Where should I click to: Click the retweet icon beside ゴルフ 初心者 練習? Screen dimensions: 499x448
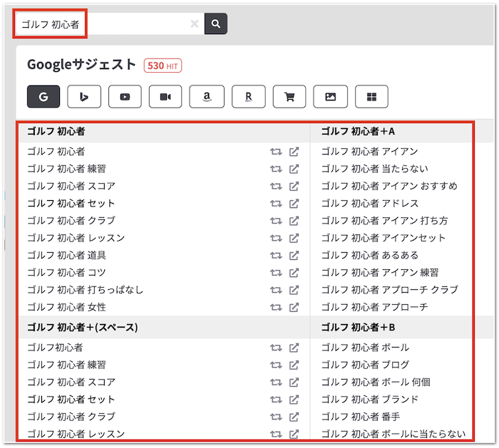(276, 169)
